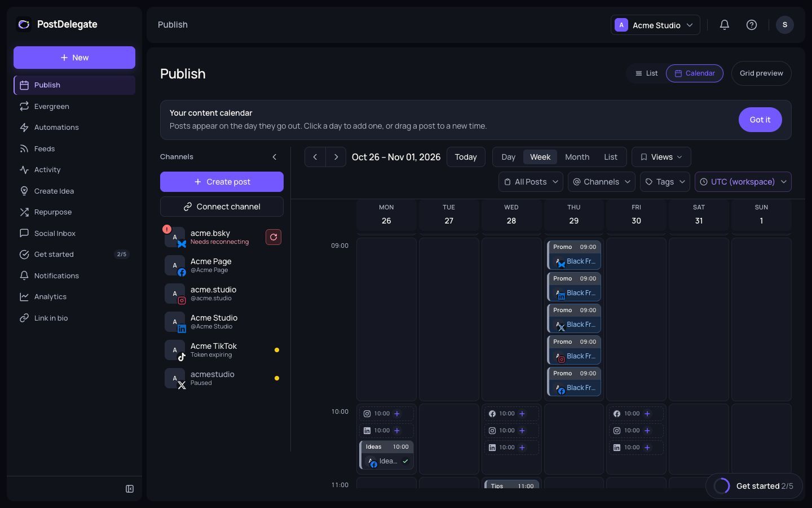This screenshot has height=508, width=812.
Task: Collapse the sidebar with bottom panel icon
Action: pyautogui.click(x=130, y=489)
